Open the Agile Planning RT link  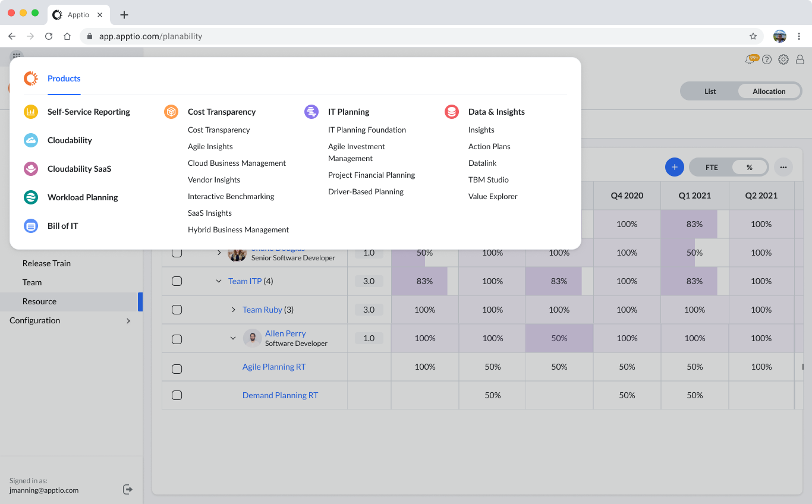pyautogui.click(x=274, y=367)
